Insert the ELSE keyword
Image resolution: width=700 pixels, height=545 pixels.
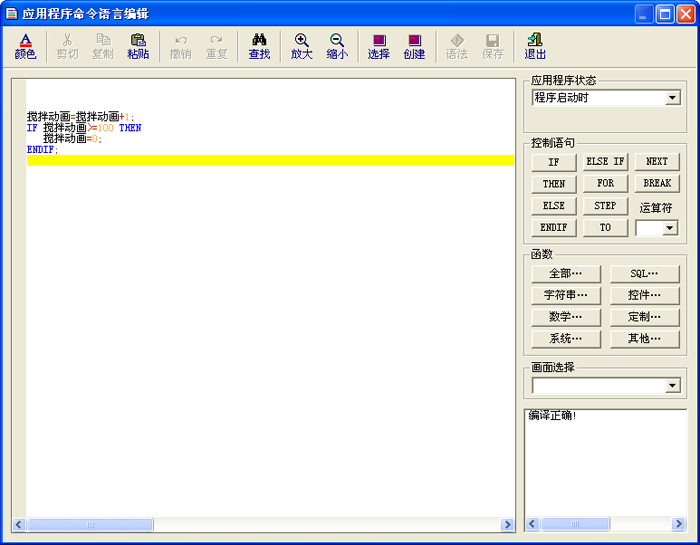point(554,206)
